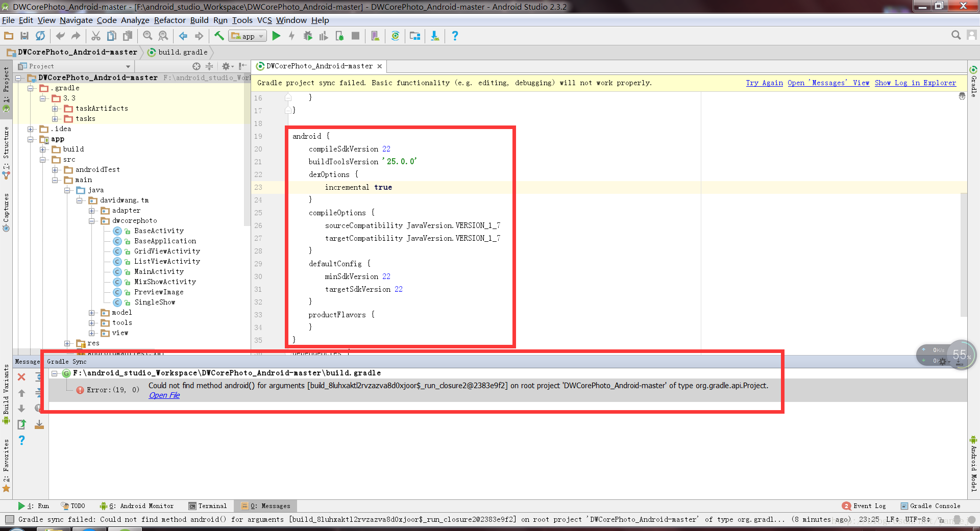The height and width of the screenshot is (531, 980).
Task: Open the Gradle Console button
Action: click(x=930, y=506)
